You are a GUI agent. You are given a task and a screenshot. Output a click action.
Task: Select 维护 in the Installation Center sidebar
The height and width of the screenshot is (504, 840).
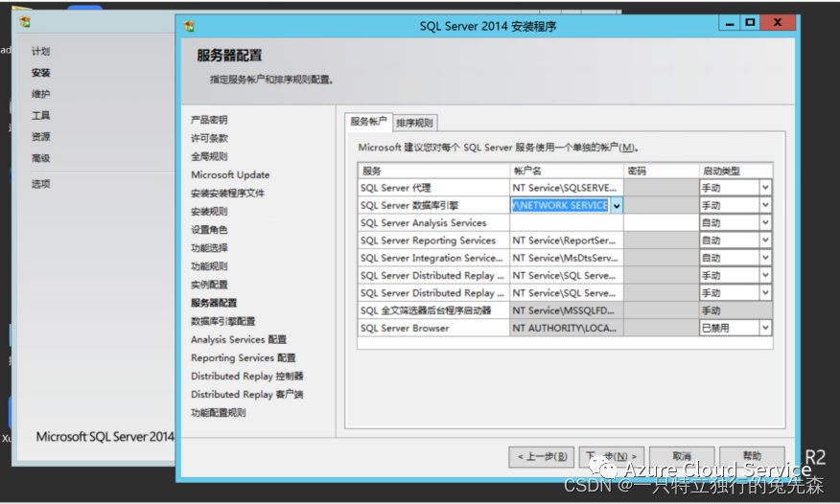(x=40, y=94)
